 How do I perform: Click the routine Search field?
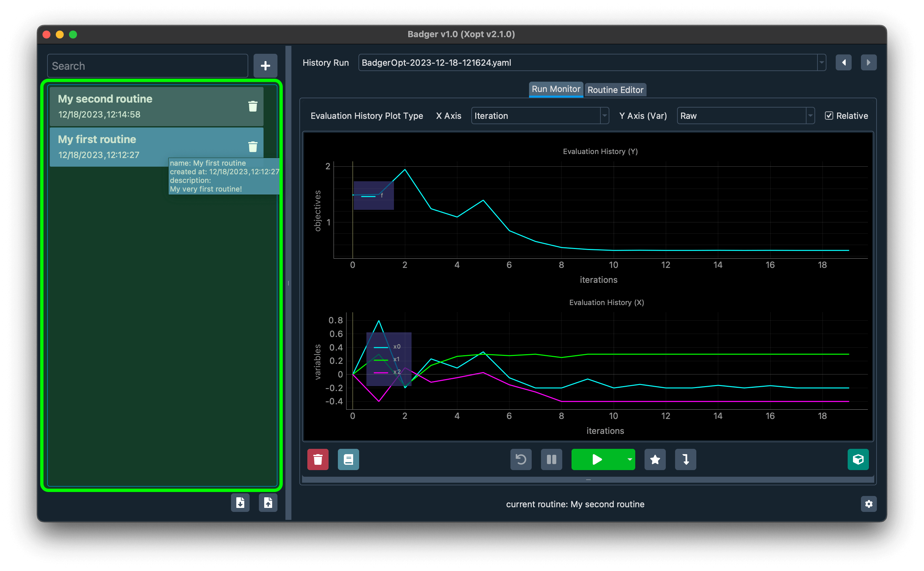click(148, 66)
